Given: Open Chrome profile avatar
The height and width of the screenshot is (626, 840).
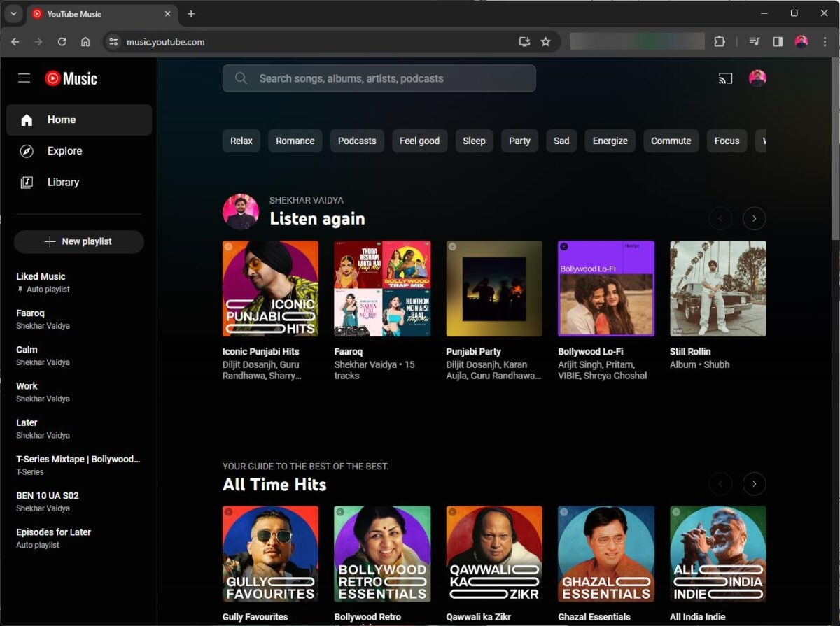Looking at the screenshot, I should pyautogui.click(x=801, y=42).
